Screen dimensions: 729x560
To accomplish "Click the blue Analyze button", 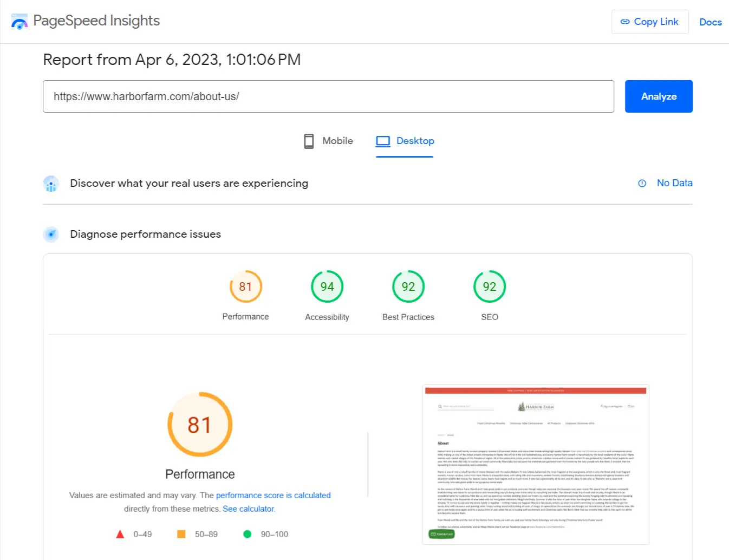I will (x=659, y=96).
